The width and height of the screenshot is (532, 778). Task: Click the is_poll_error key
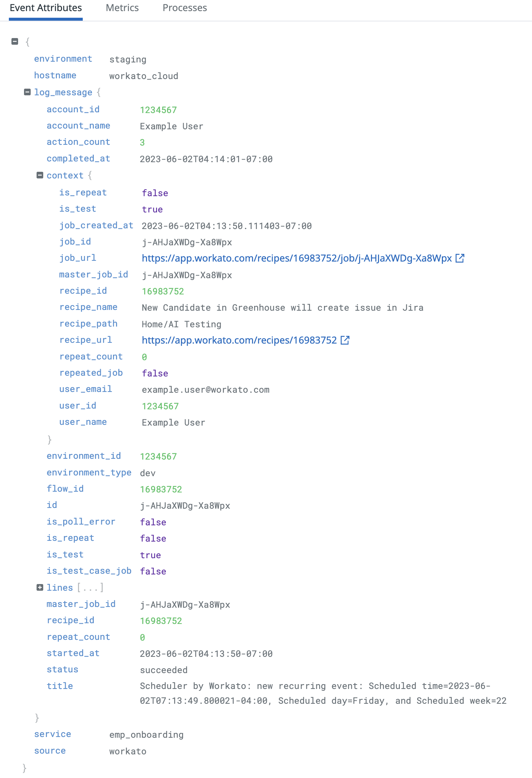[x=81, y=522]
